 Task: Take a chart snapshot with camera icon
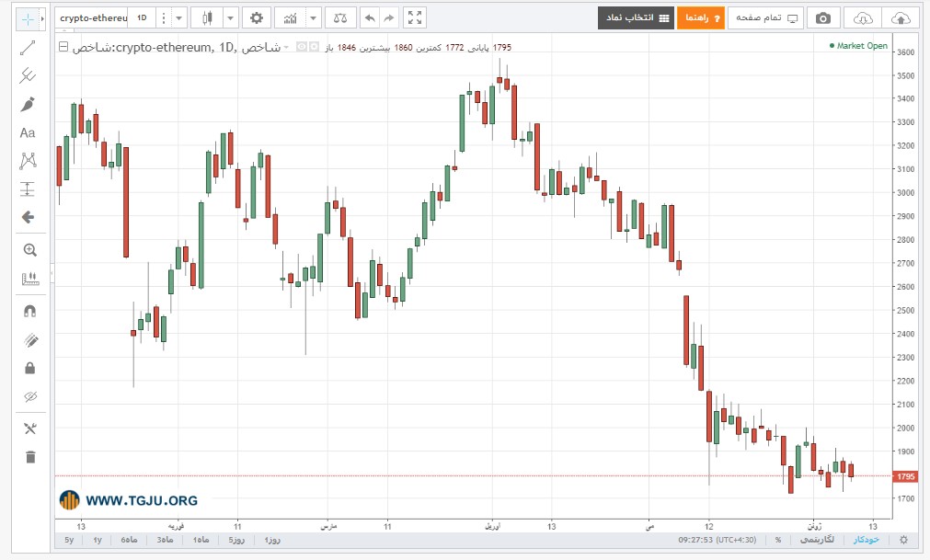point(822,18)
